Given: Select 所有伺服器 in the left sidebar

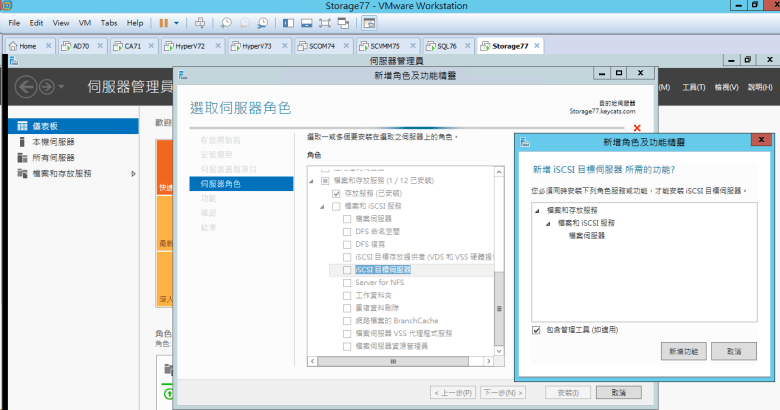Looking at the screenshot, I should (53, 158).
